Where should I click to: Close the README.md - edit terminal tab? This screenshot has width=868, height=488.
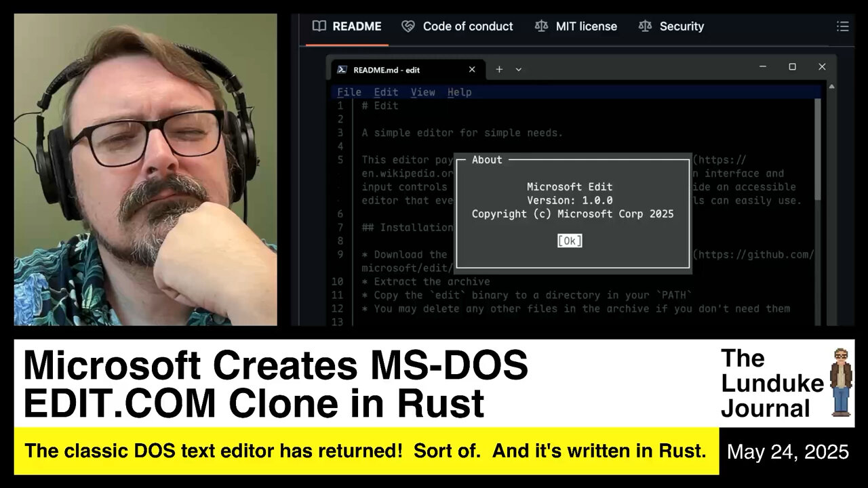472,69
